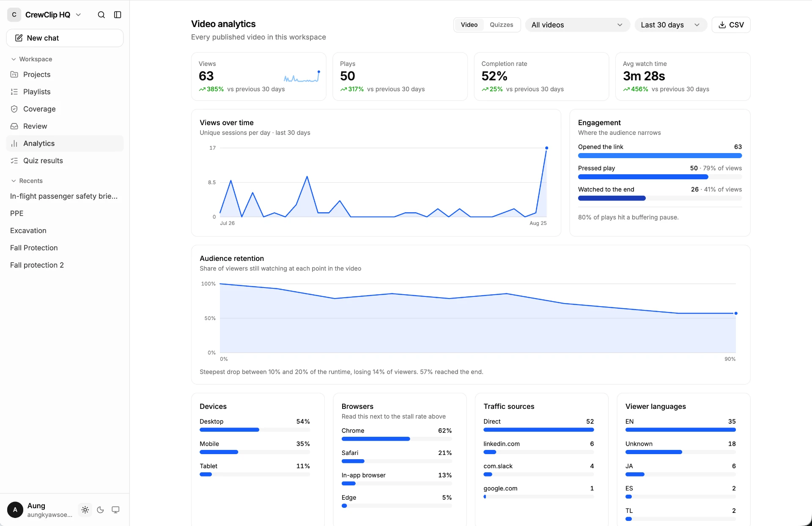
Task: Click the Avg watch time value 3m 28s
Action: (644, 76)
